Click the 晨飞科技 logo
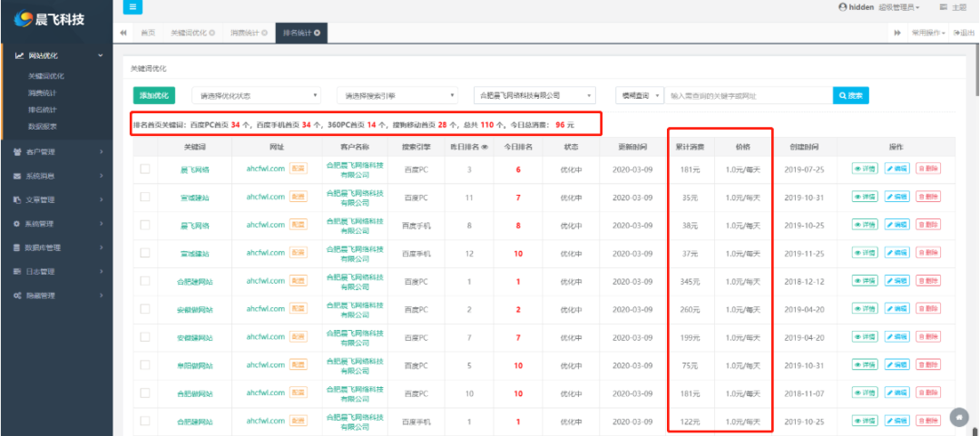Viewport: 980px width, 436px height. (49, 19)
